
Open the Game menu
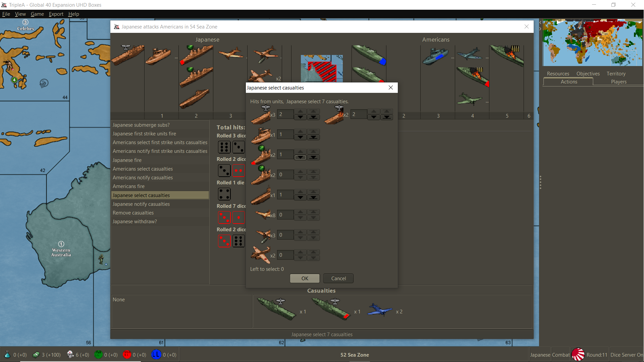[x=37, y=14]
